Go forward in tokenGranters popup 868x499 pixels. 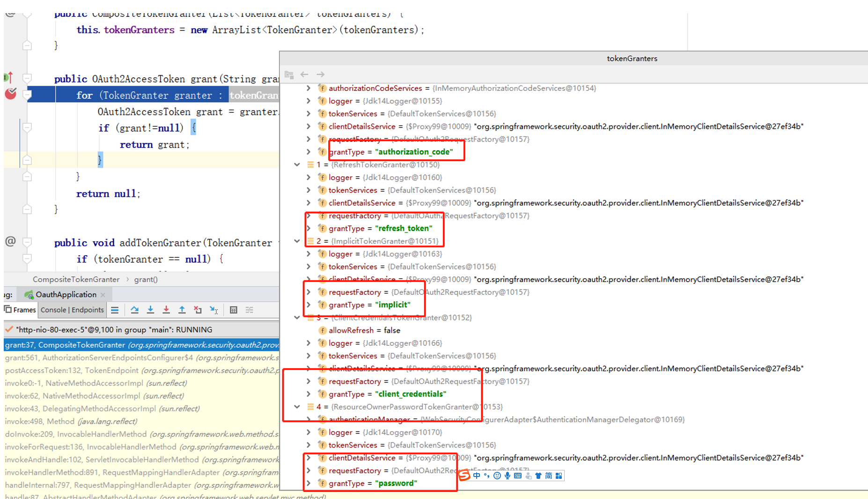pos(320,74)
